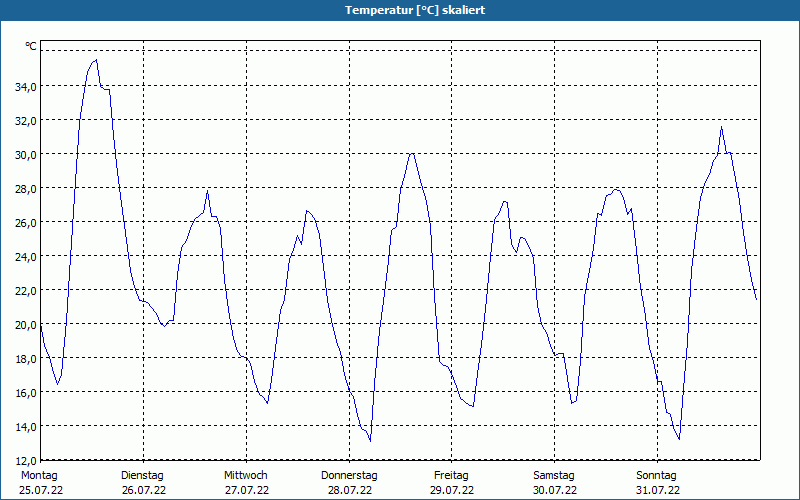Image resolution: width=800 pixels, height=500 pixels.
Task: Click the date 29.07.22
Action: [452, 491]
